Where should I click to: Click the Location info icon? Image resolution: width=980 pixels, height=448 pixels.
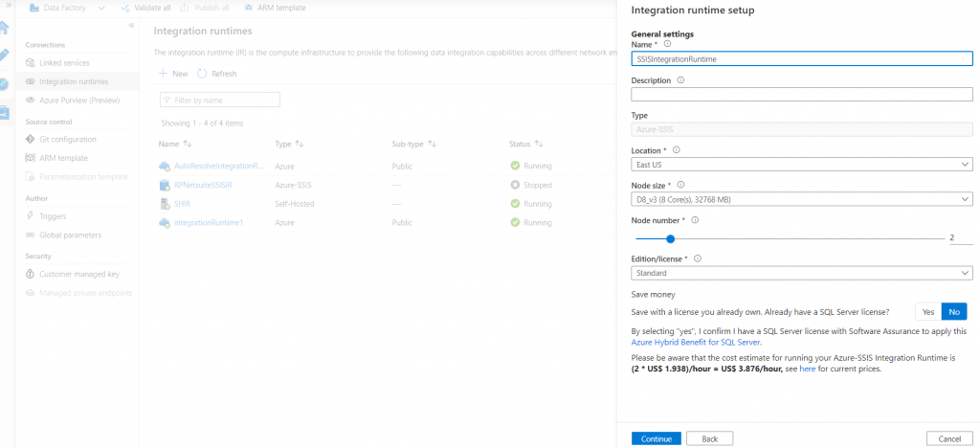click(x=677, y=150)
